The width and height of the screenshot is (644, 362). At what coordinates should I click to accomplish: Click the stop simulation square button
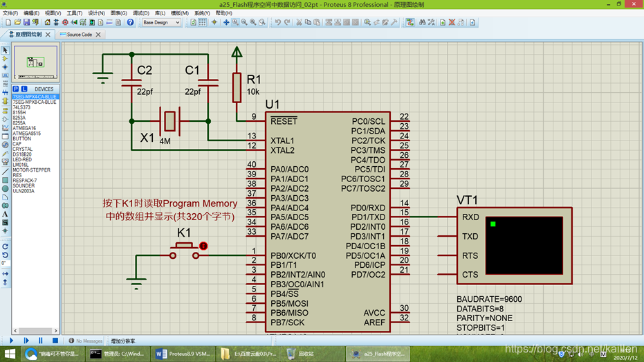pos(55,341)
